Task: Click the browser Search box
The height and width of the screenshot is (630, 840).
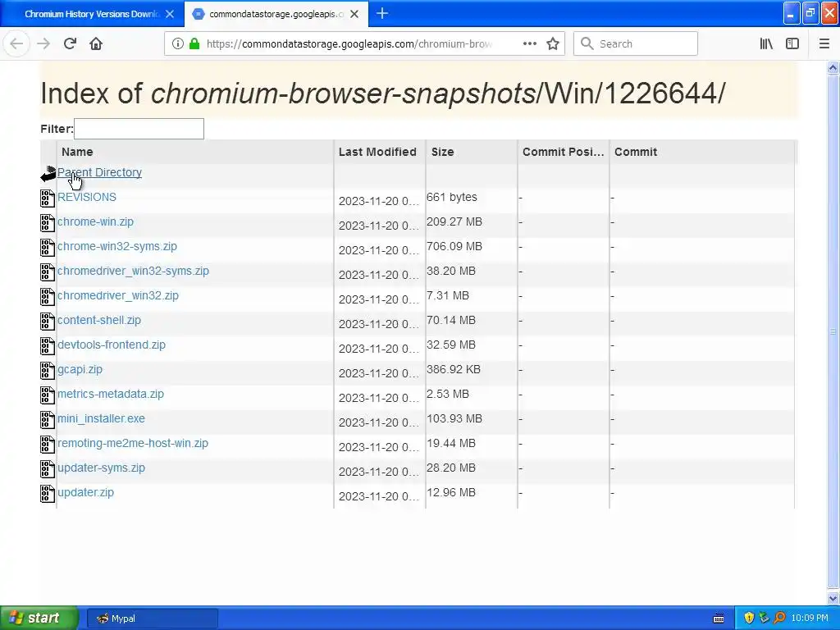Action: pos(636,43)
